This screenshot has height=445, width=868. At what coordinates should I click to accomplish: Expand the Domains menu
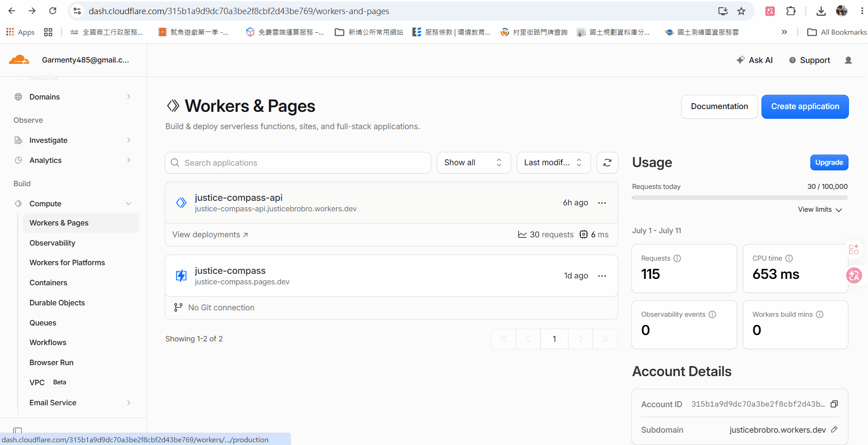129,97
